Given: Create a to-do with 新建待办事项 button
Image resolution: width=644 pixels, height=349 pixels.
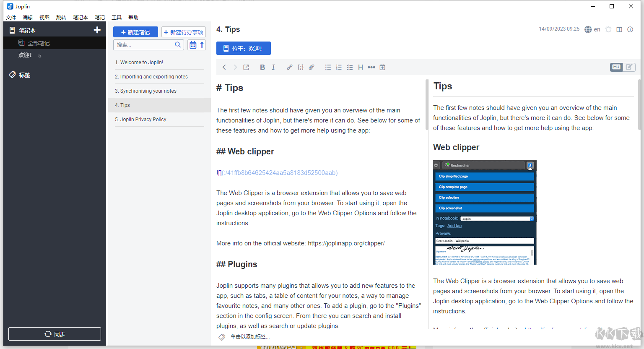Looking at the screenshot, I should pyautogui.click(x=184, y=32).
